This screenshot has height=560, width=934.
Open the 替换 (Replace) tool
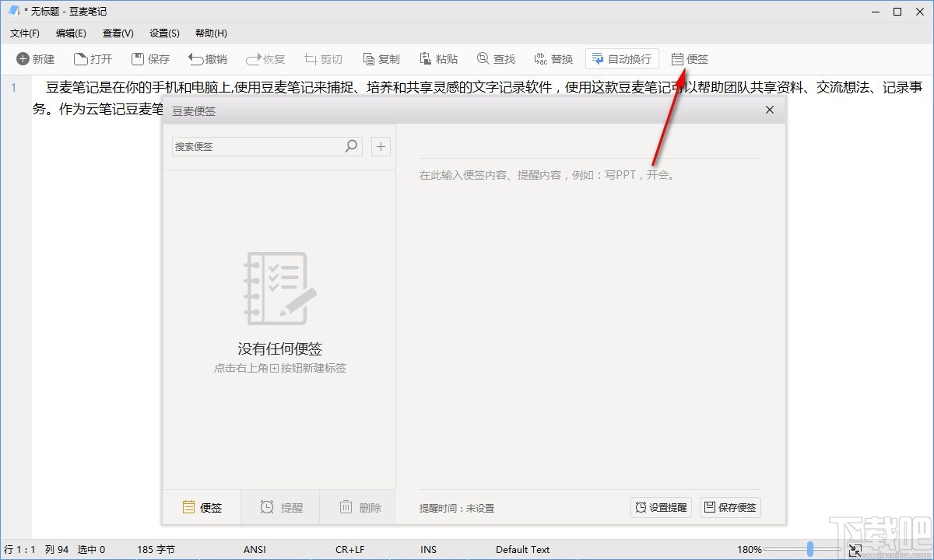point(553,58)
